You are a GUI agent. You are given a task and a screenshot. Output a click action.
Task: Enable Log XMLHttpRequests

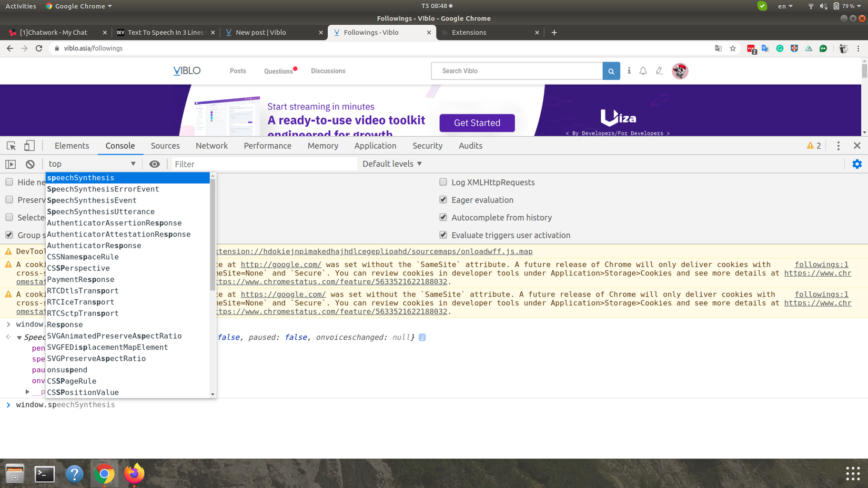pyautogui.click(x=443, y=182)
